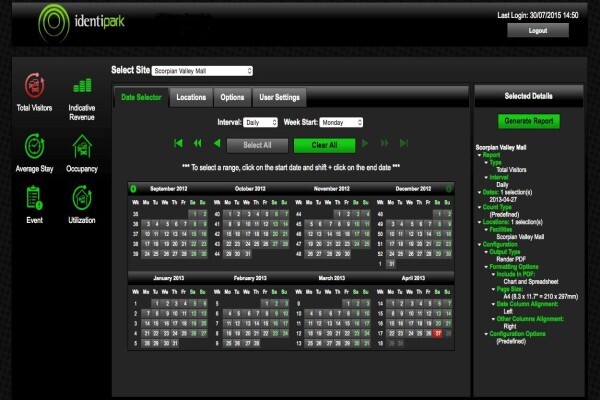
Task: Open the Indicative Revenue report icon
Action: 82,85
